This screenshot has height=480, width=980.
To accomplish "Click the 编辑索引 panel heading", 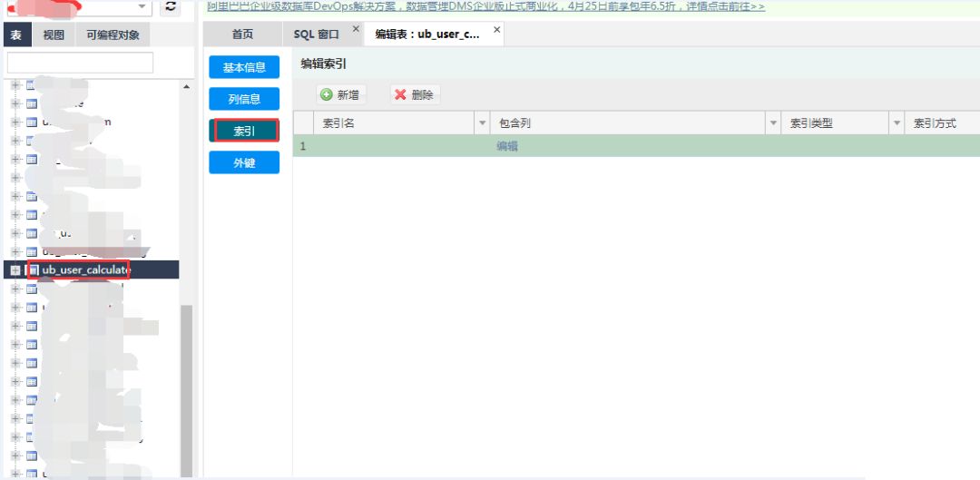I will [x=324, y=64].
